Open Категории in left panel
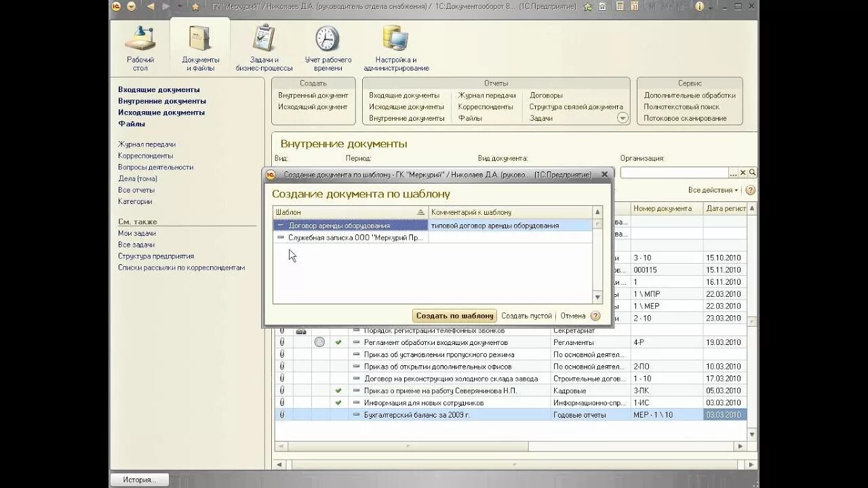 click(135, 202)
